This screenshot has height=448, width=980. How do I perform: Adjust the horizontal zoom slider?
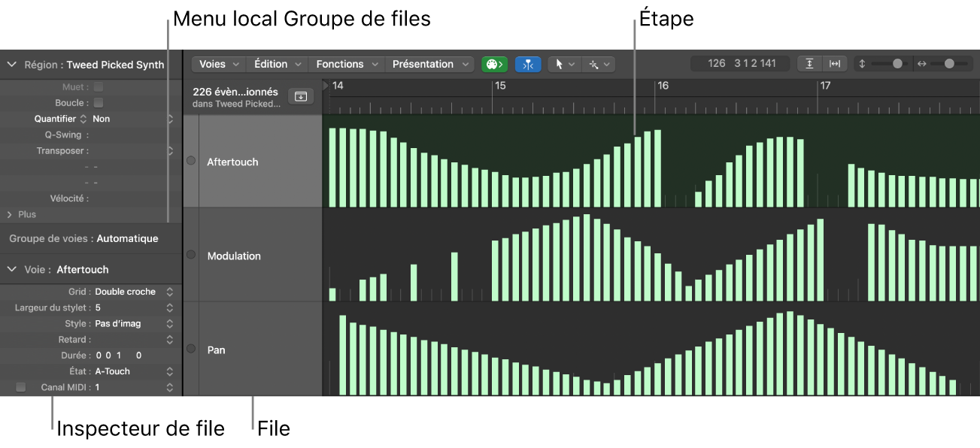pos(949,65)
